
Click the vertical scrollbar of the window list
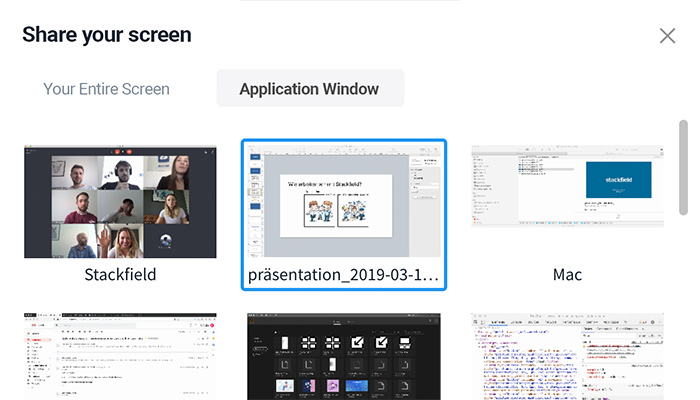coord(683,167)
